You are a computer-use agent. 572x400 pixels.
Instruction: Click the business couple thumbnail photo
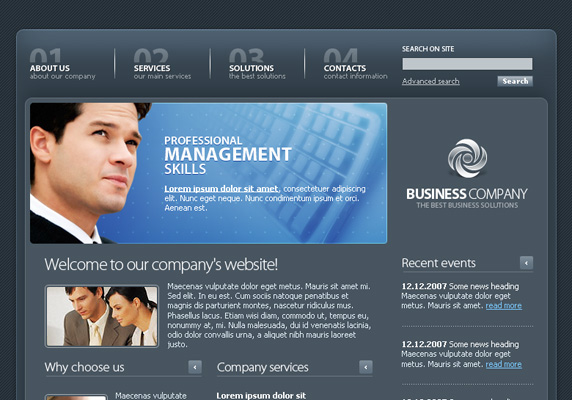(x=102, y=316)
